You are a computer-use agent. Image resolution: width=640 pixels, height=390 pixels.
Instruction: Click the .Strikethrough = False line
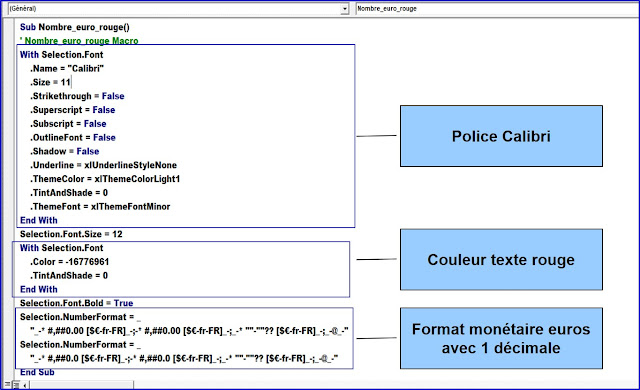(x=77, y=96)
